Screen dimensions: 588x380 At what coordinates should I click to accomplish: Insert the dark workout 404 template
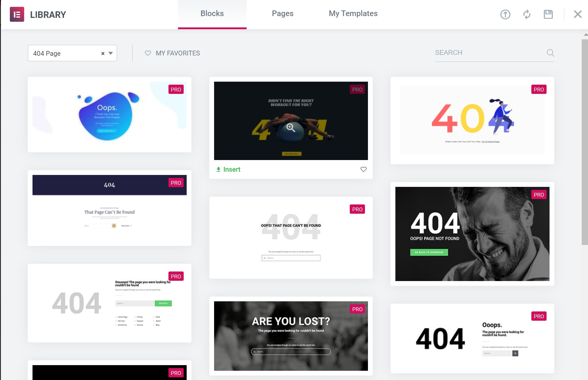228,169
